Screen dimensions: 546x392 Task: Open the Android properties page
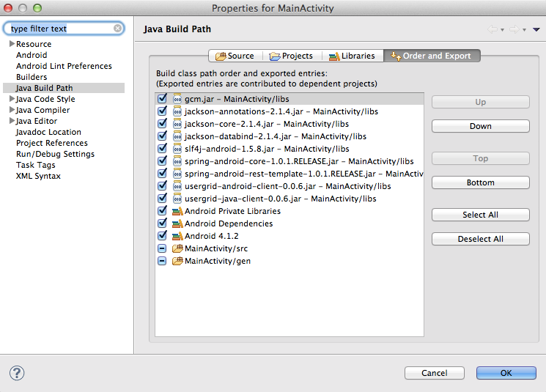(x=32, y=55)
